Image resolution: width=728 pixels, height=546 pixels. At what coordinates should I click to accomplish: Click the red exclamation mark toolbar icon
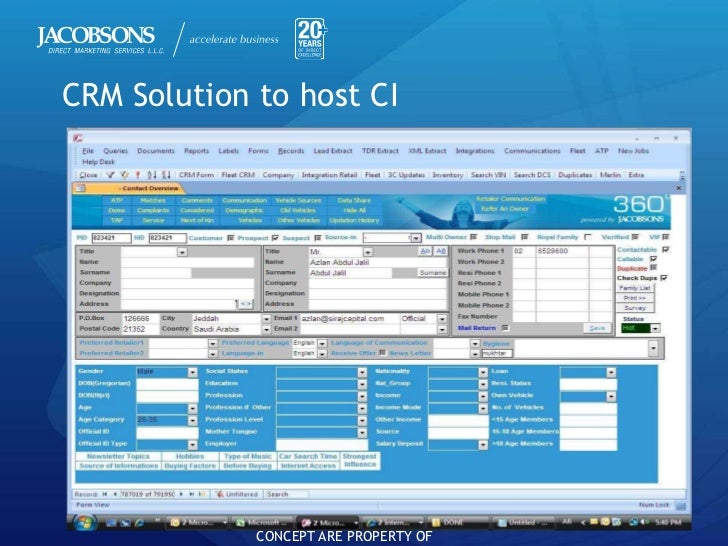[x=138, y=175]
